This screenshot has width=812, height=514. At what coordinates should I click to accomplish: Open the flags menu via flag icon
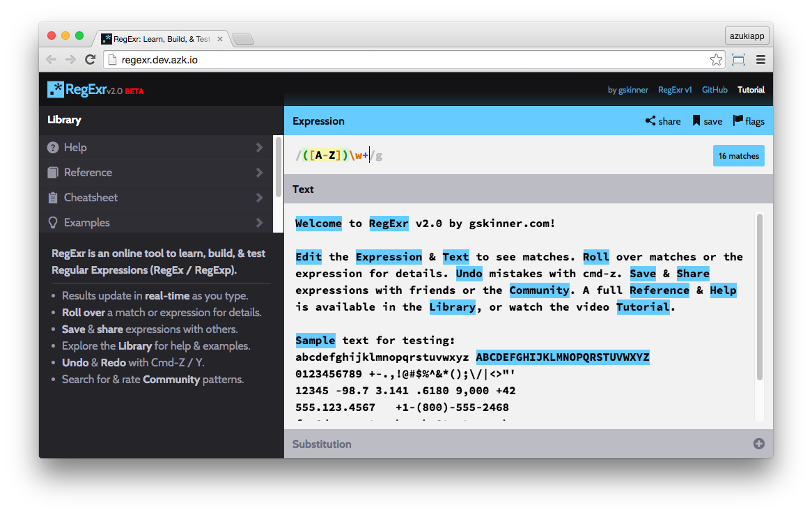click(738, 120)
